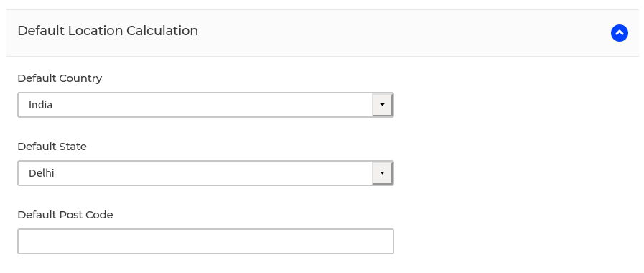The height and width of the screenshot is (273, 644).
Task: Click the Default Country label
Action: click(60, 78)
